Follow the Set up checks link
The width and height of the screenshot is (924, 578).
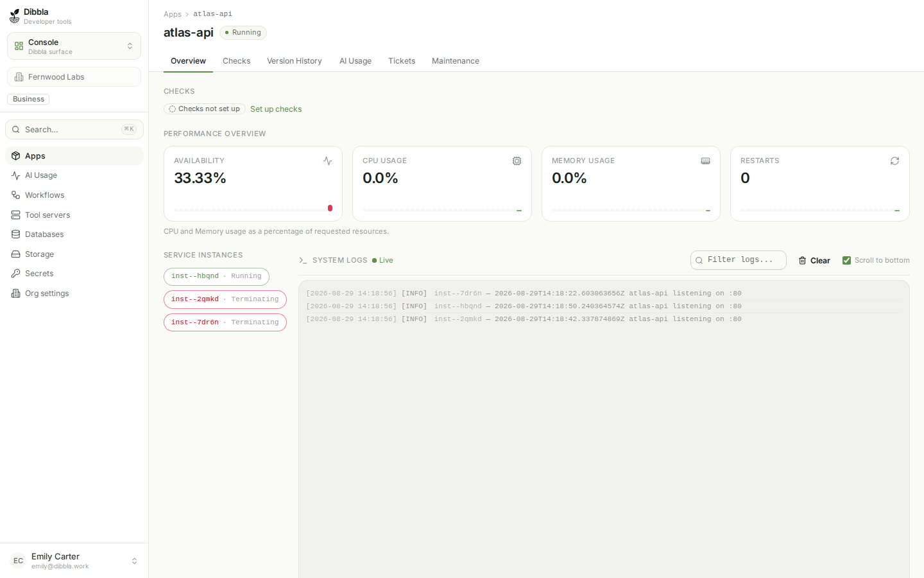point(276,109)
